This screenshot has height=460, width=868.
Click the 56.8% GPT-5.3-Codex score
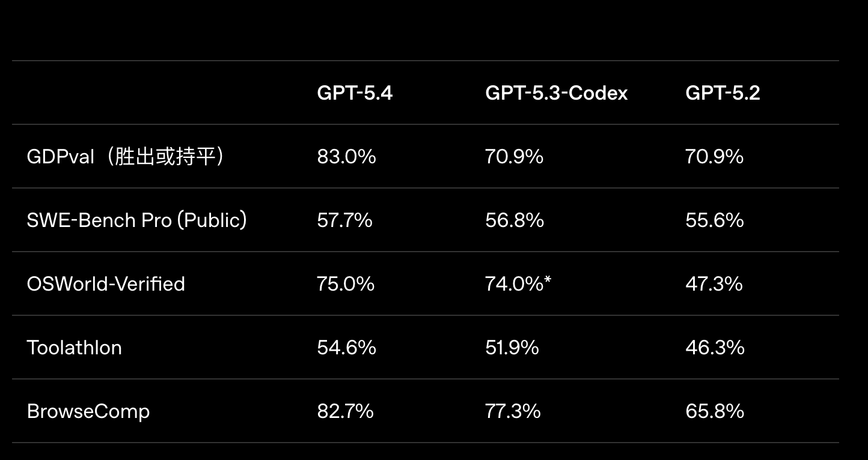point(515,220)
